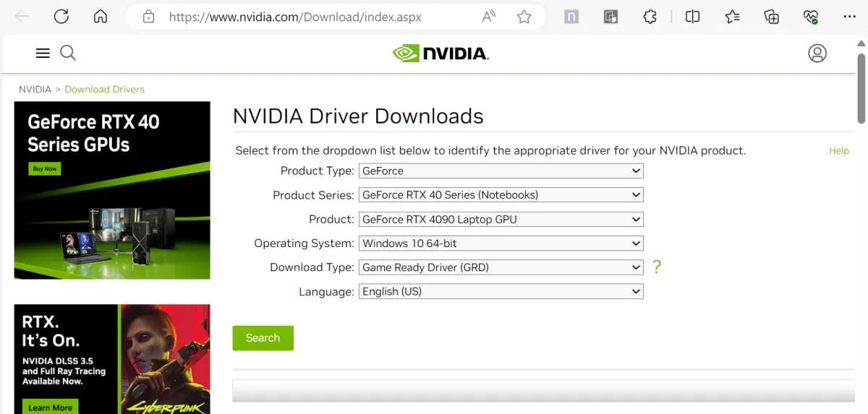Screen dimensions: 868x414
Task: Reload the page with refresh icon
Action: click(61, 17)
